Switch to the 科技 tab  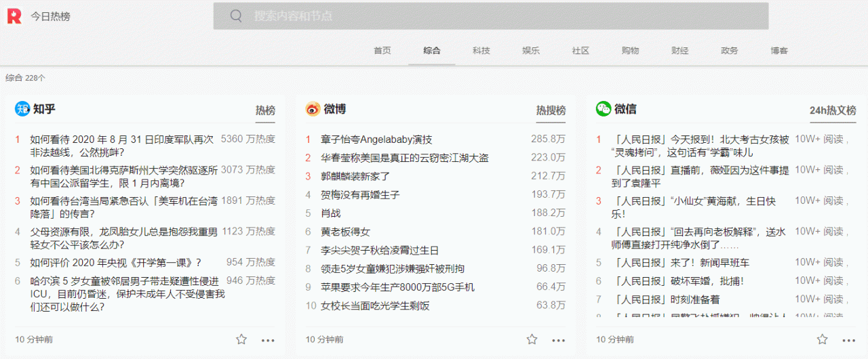[481, 51]
